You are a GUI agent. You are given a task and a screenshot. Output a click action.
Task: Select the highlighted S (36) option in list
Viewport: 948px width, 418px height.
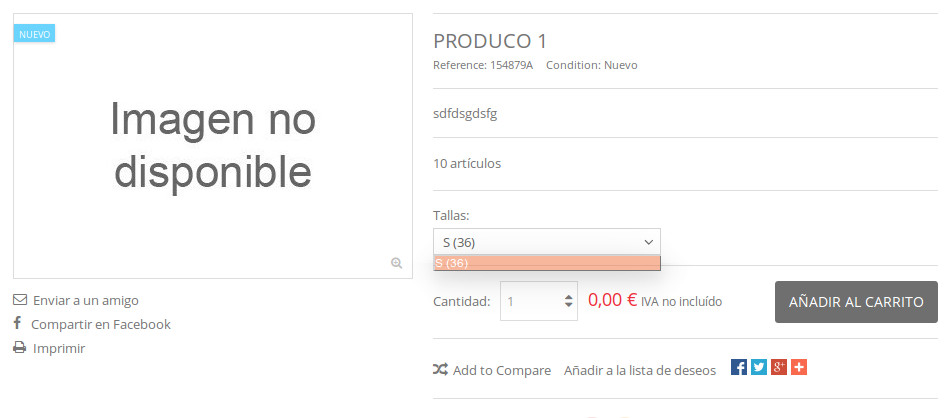[546, 263]
